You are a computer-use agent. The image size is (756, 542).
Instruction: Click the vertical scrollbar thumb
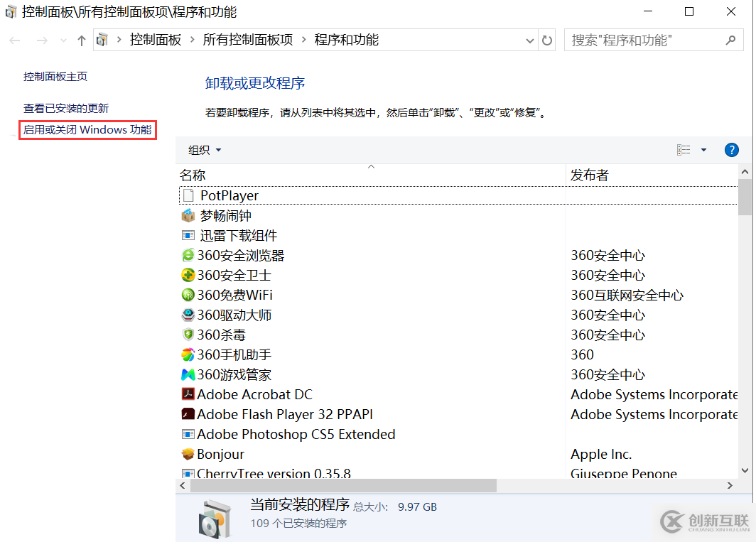745,197
